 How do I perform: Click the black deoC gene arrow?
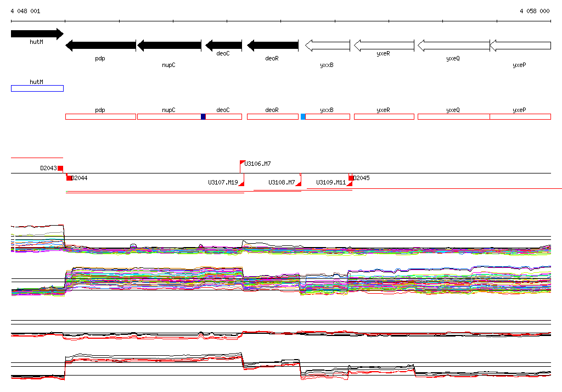(x=224, y=46)
